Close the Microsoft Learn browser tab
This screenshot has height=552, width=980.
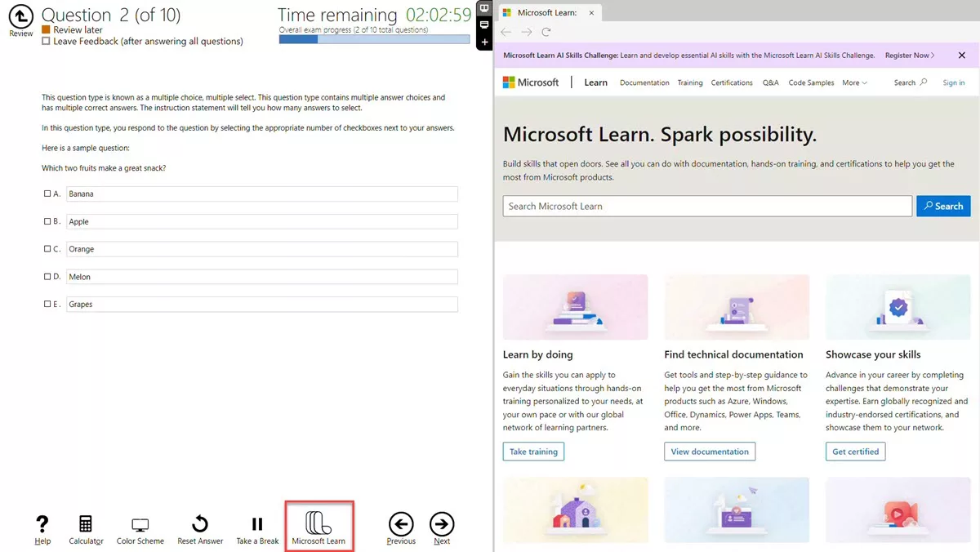click(x=591, y=12)
